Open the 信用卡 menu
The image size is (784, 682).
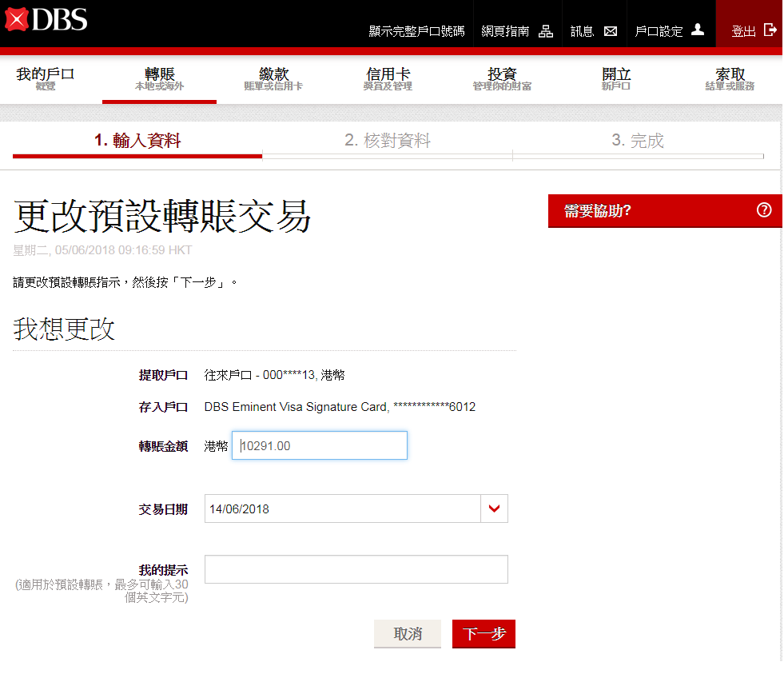388,79
